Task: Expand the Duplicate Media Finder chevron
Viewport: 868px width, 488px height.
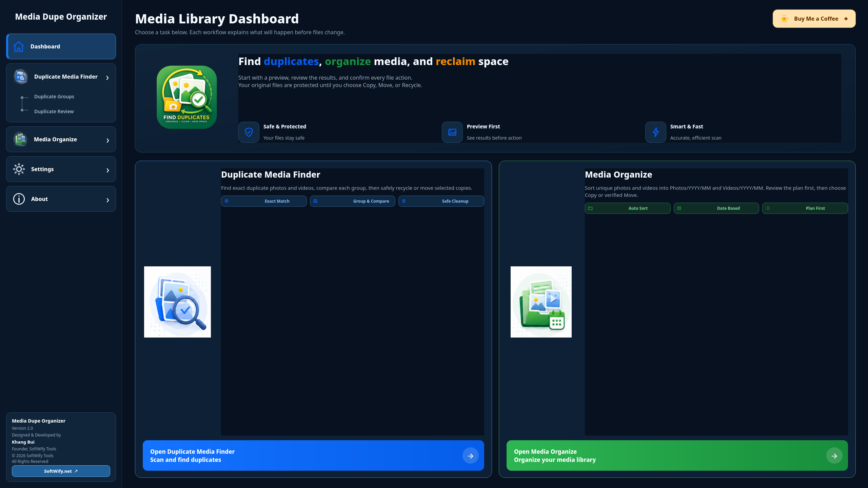Action: tap(107, 78)
